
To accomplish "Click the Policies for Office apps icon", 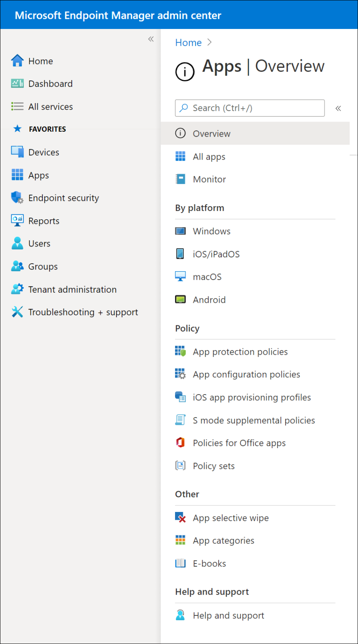I will point(180,442).
